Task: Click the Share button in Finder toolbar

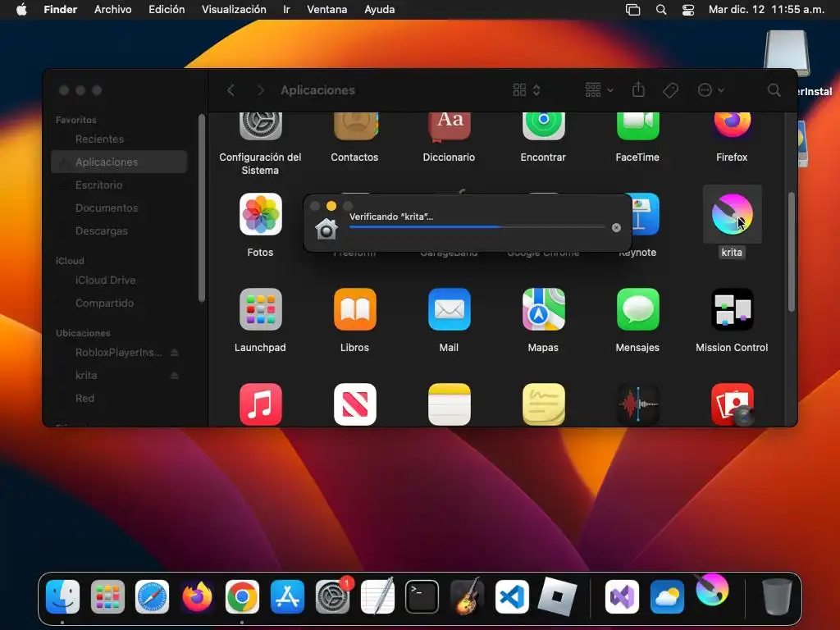Action: pyautogui.click(x=638, y=89)
